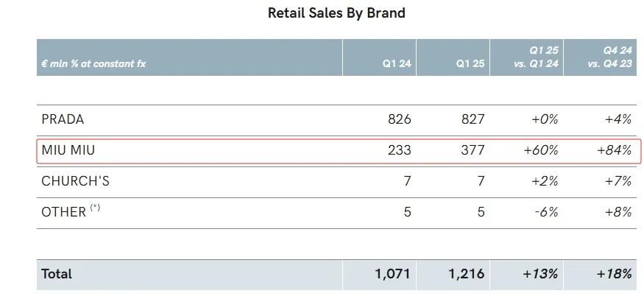Viewport: 644px width, 299px height.
Task: Click Prada's Q1 24 value 826
Action: [x=400, y=119]
